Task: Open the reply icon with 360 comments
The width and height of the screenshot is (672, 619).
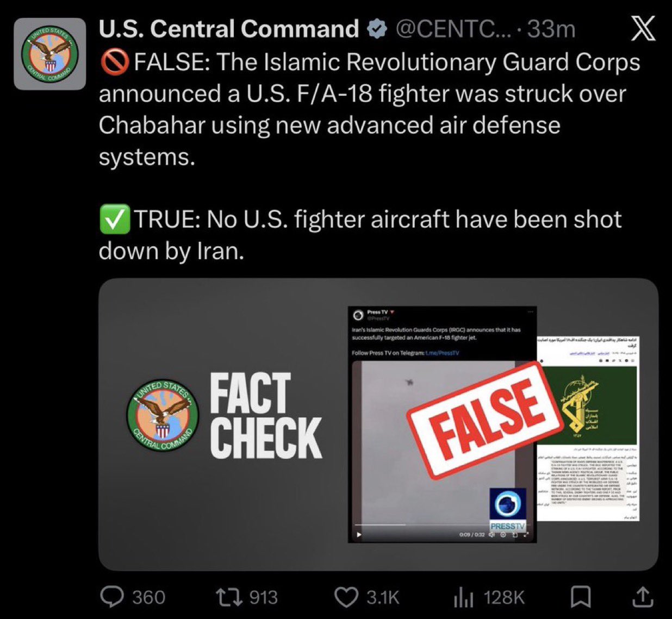Action: pyautogui.click(x=113, y=597)
